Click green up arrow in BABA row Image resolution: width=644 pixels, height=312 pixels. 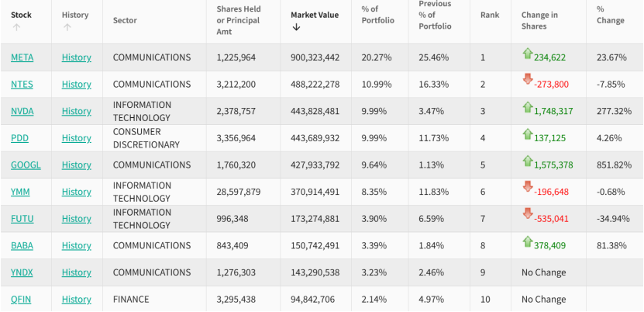(528, 241)
